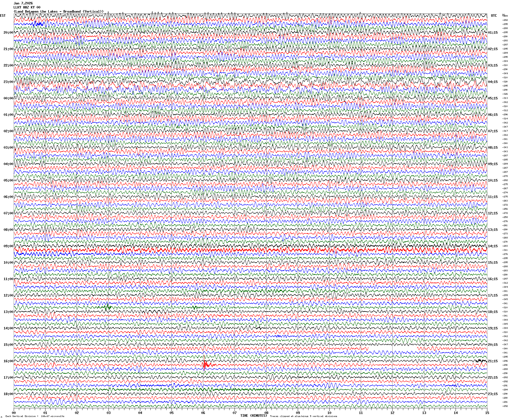Click the 'Traces clipped' footnote text
509x420 pixels.
click(x=304, y=416)
